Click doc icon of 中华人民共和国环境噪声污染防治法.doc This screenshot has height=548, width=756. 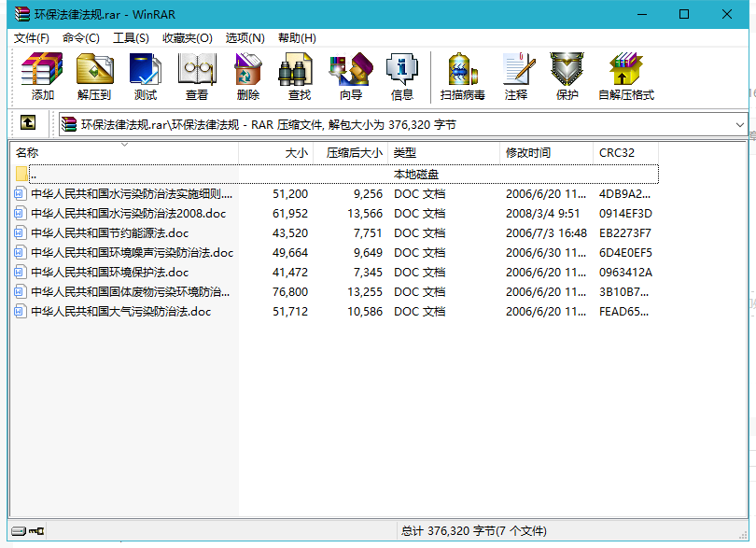point(19,252)
